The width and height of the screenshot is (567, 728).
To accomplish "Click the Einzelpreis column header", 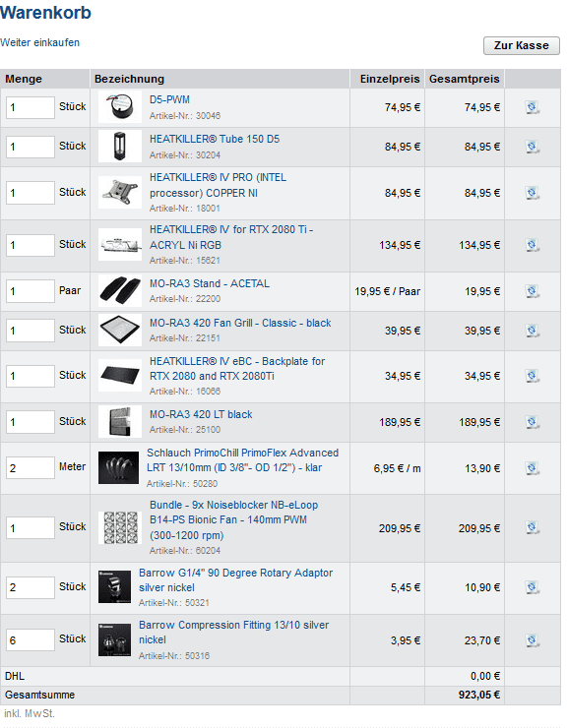I will (x=390, y=79).
